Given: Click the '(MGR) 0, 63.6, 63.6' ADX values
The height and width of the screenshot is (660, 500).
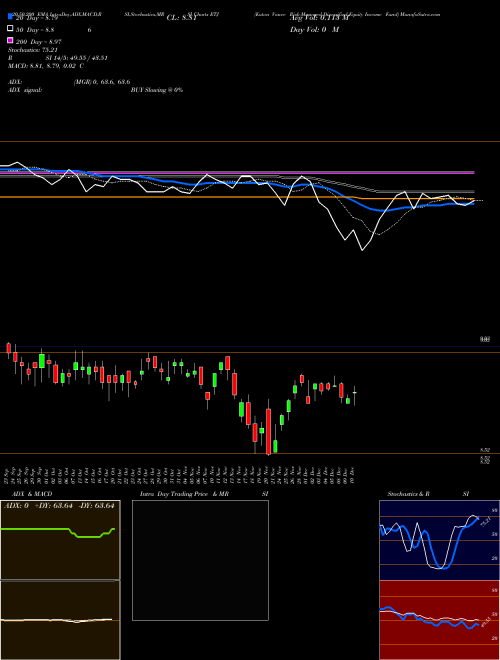Looking at the screenshot, I should point(101,82).
